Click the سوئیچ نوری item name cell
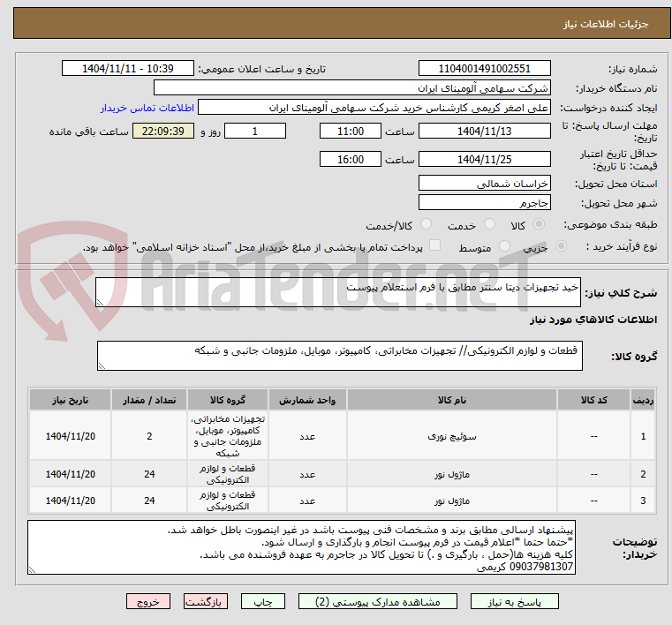Image resolution: width=672 pixels, height=625 pixels. [452, 436]
